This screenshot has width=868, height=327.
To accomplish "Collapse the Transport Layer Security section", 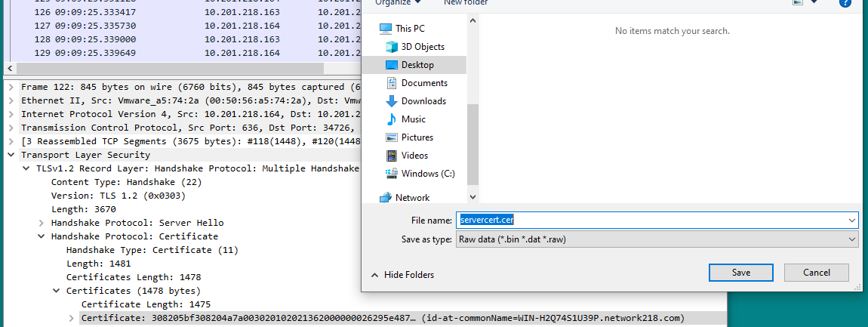I will coord(11,155).
